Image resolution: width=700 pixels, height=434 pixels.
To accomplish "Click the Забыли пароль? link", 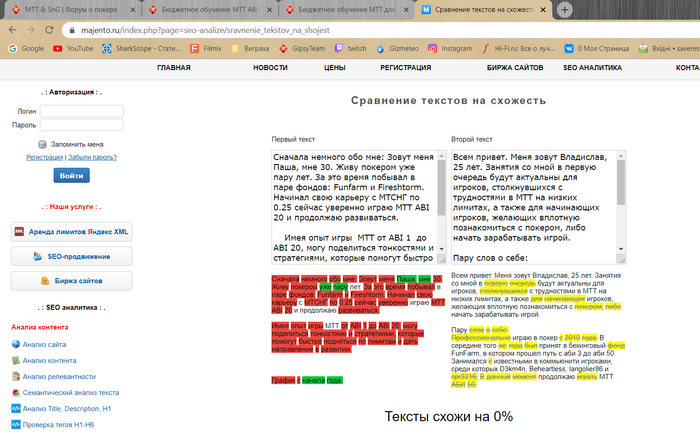I will point(92,157).
